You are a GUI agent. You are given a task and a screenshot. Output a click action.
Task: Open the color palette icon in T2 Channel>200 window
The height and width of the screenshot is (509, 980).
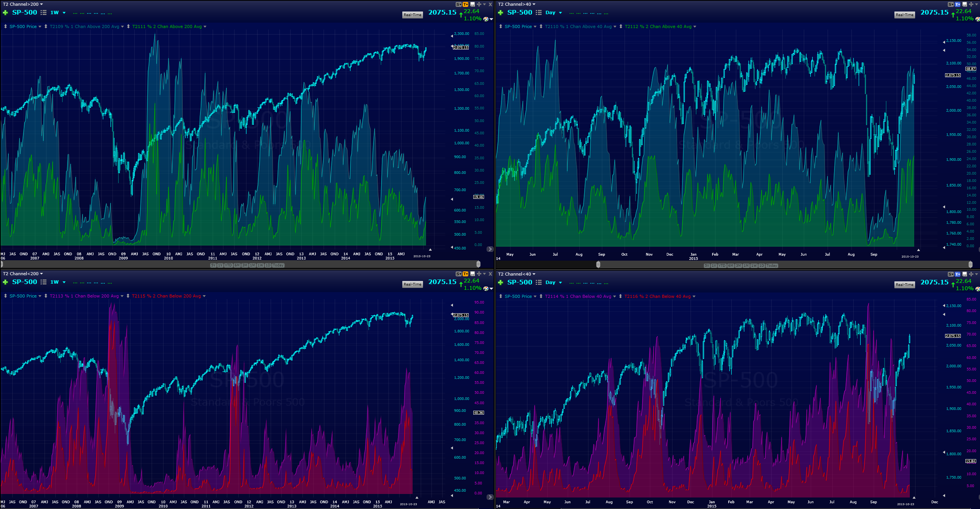pyautogui.click(x=486, y=19)
